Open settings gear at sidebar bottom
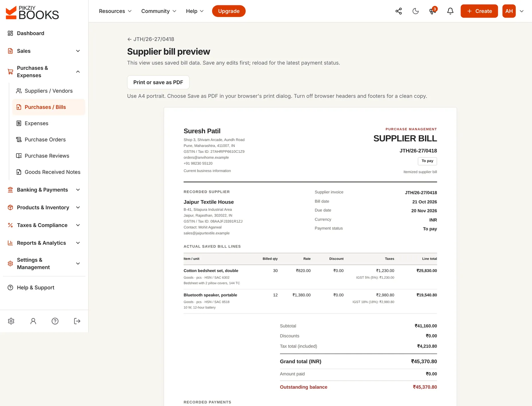 [11, 321]
